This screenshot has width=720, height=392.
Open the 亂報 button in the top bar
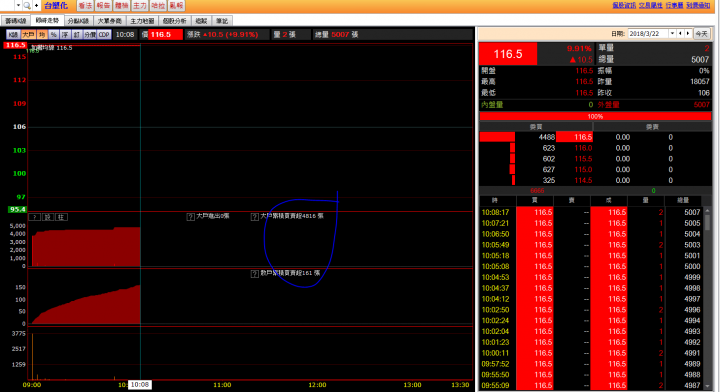(176, 6)
